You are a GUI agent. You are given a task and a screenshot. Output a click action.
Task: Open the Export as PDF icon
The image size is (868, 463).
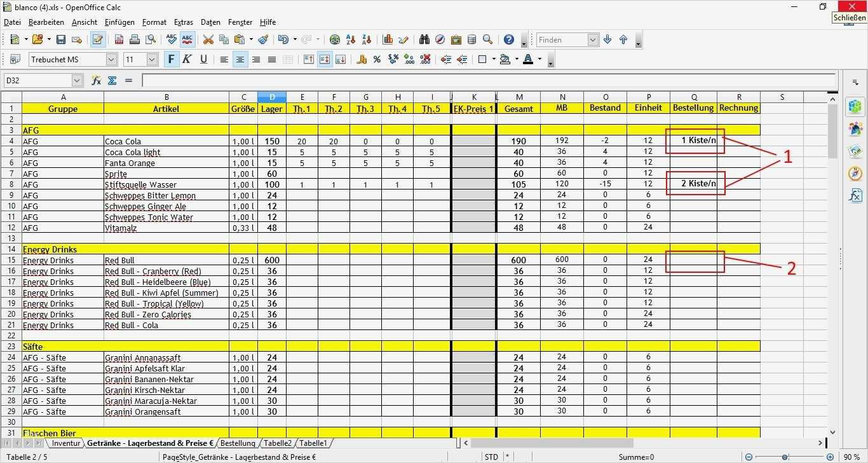[x=118, y=39]
